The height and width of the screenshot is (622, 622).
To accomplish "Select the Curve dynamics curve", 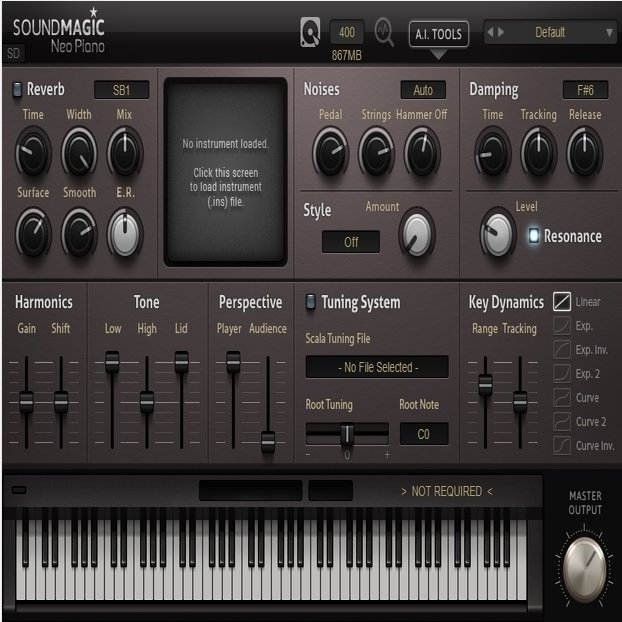I will coord(562,398).
